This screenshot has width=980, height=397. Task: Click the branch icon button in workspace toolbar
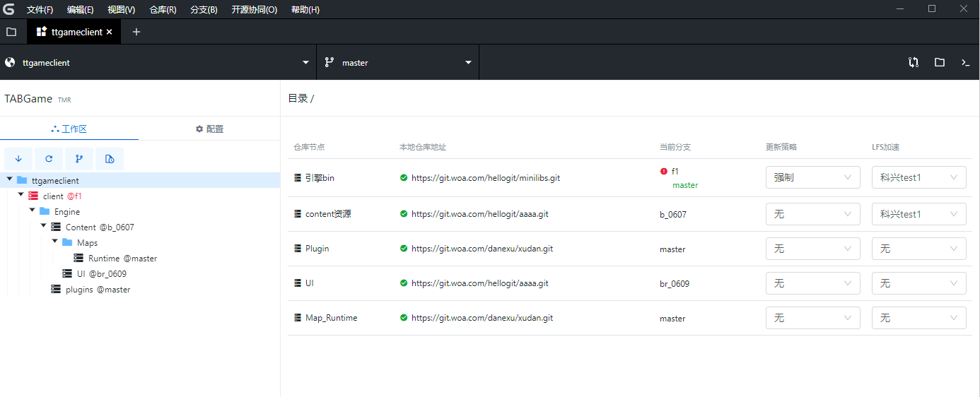pos(79,159)
